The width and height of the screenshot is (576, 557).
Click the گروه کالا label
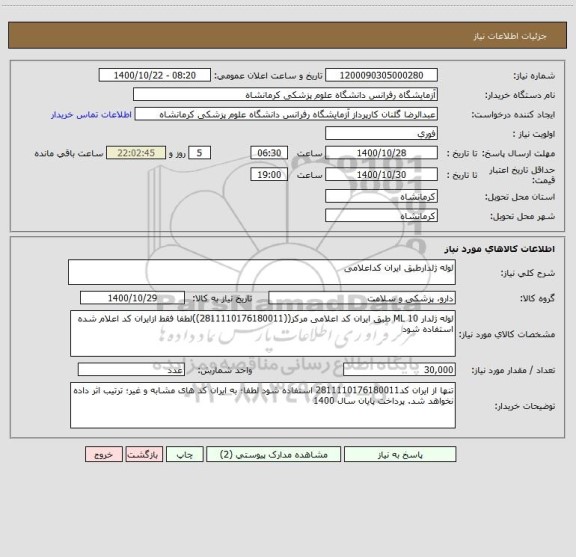pyautogui.click(x=537, y=299)
